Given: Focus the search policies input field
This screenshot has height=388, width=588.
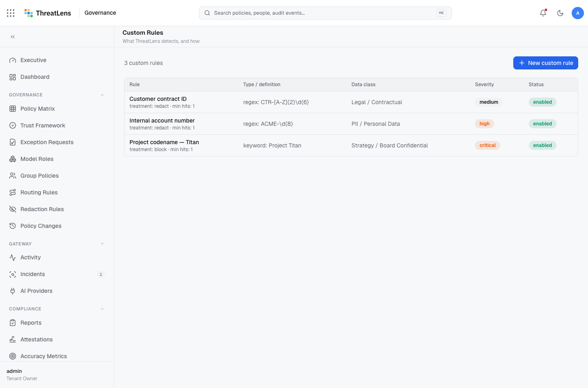Looking at the screenshot, I should [x=325, y=13].
